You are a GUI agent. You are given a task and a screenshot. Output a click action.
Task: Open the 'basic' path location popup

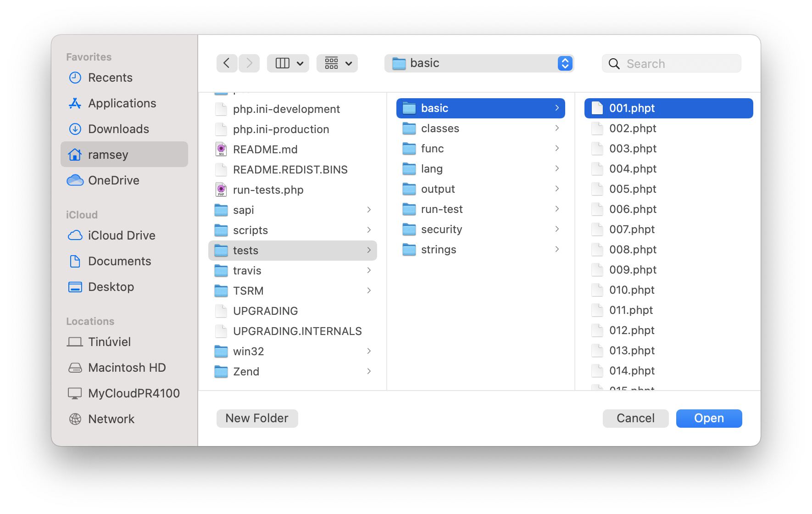(479, 63)
